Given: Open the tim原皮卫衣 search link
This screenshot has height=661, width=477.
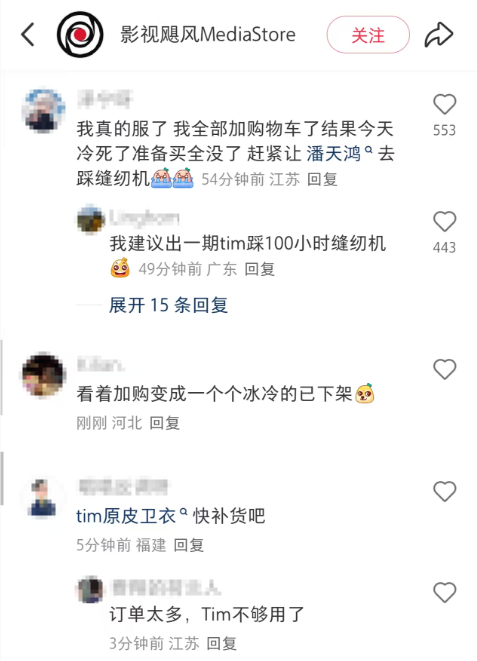Looking at the screenshot, I should tap(131, 516).
